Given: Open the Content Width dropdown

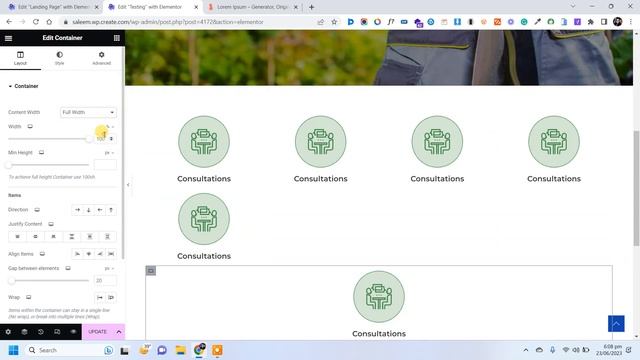Looking at the screenshot, I should coord(88,112).
